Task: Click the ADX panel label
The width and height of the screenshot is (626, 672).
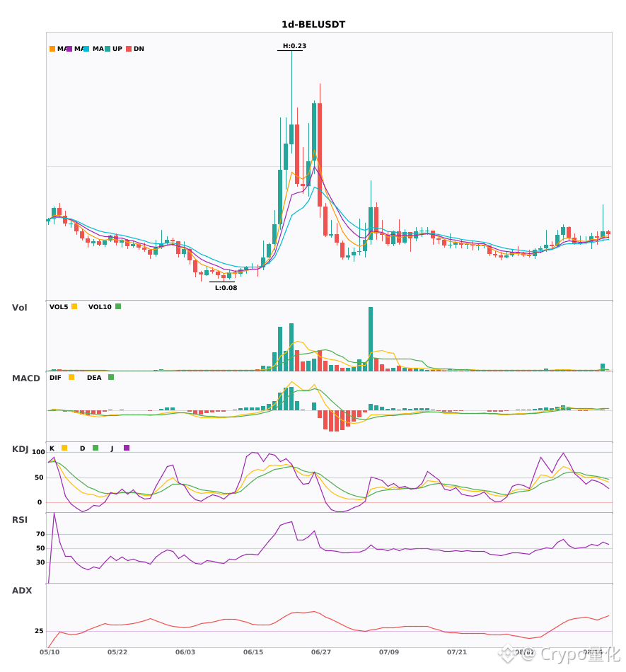Action: (x=22, y=591)
